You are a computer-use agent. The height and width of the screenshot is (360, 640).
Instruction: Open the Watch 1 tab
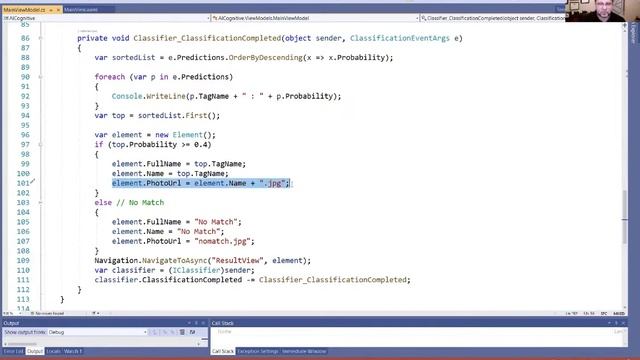(73, 351)
